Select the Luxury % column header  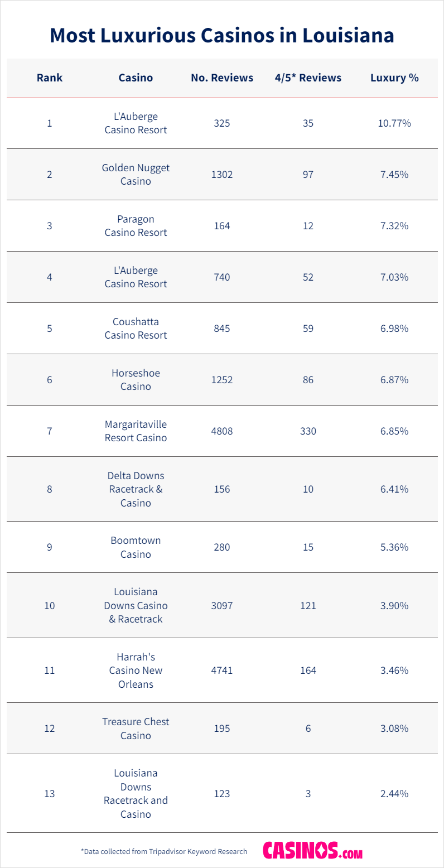(394, 78)
